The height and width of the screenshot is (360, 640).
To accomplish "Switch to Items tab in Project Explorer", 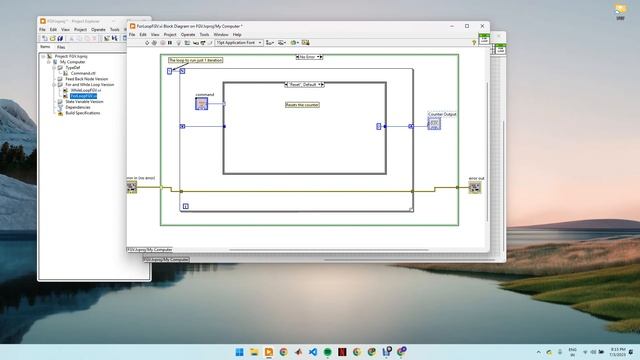I will [x=45, y=47].
